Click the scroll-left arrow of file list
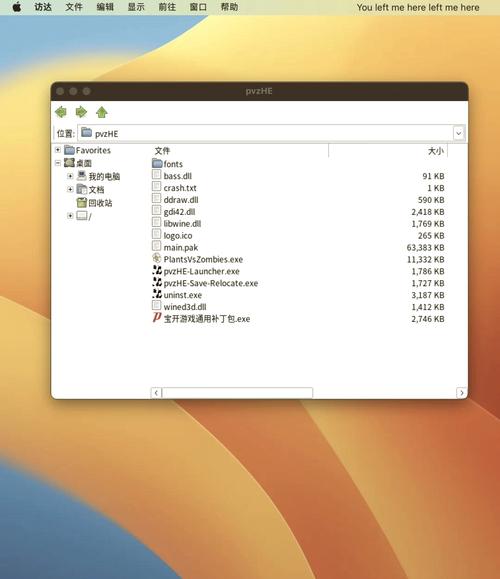 (x=156, y=393)
